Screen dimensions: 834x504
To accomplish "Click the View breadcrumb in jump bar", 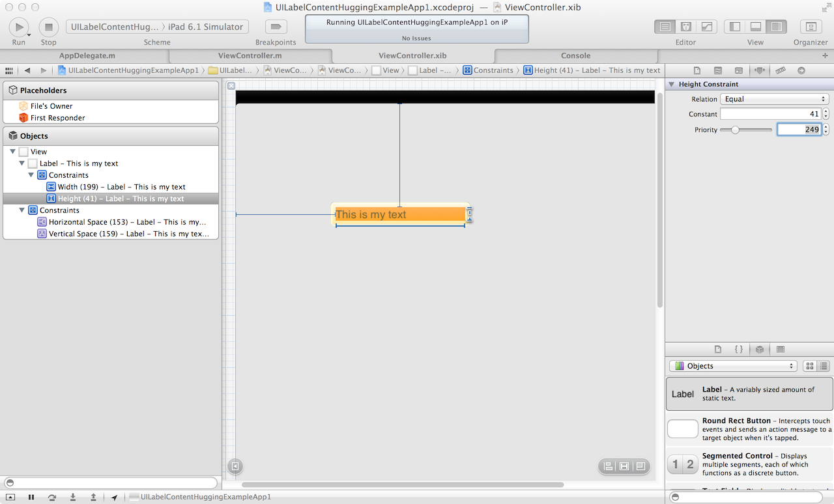I will 386,70.
